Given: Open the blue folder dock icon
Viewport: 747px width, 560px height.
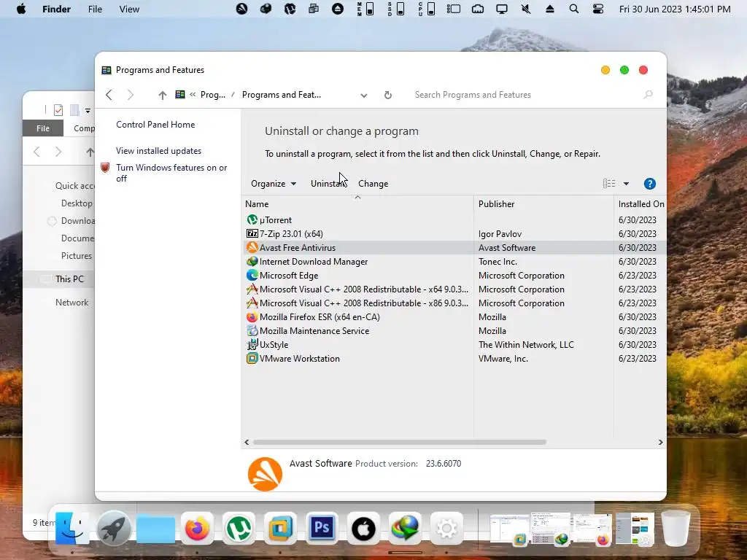Looking at the screenshot, I should 156,528.
